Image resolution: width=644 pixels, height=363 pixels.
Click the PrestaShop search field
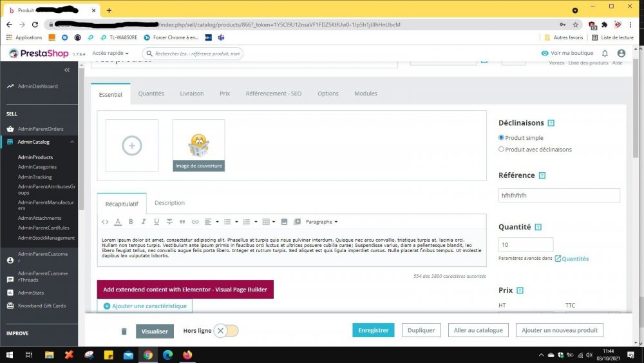(193, 54)
